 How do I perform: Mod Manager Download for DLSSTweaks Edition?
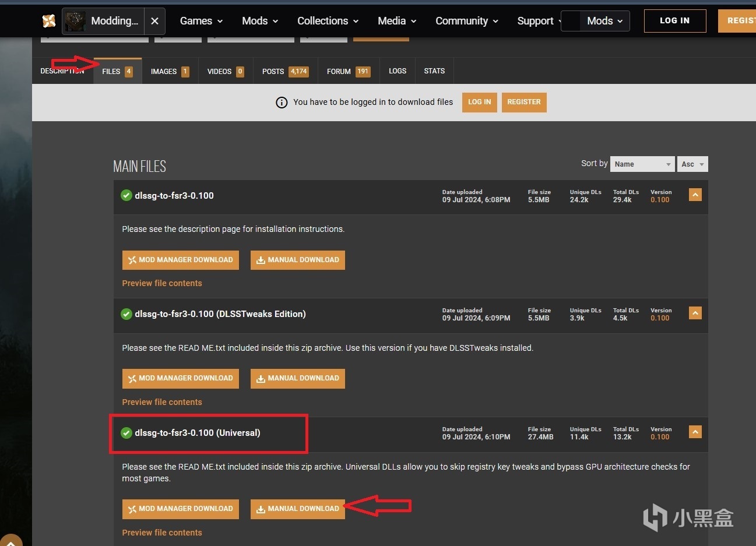[x=181, y=378]
